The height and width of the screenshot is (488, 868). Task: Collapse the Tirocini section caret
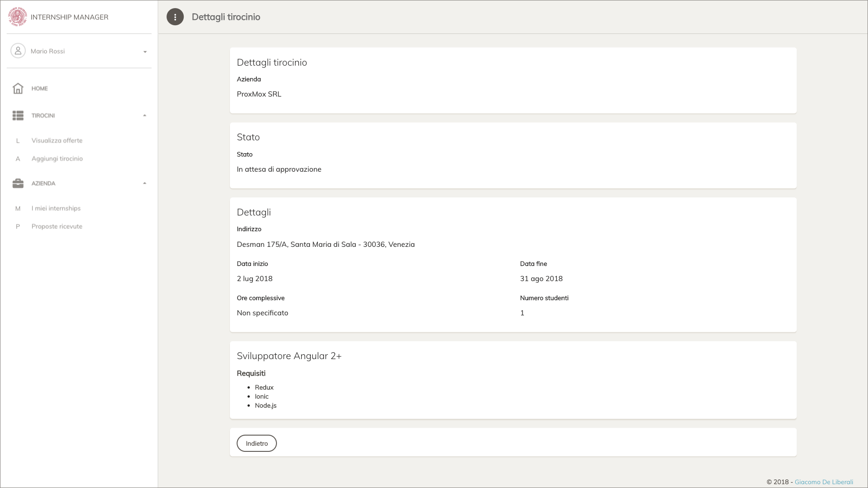tap(145, 116)
